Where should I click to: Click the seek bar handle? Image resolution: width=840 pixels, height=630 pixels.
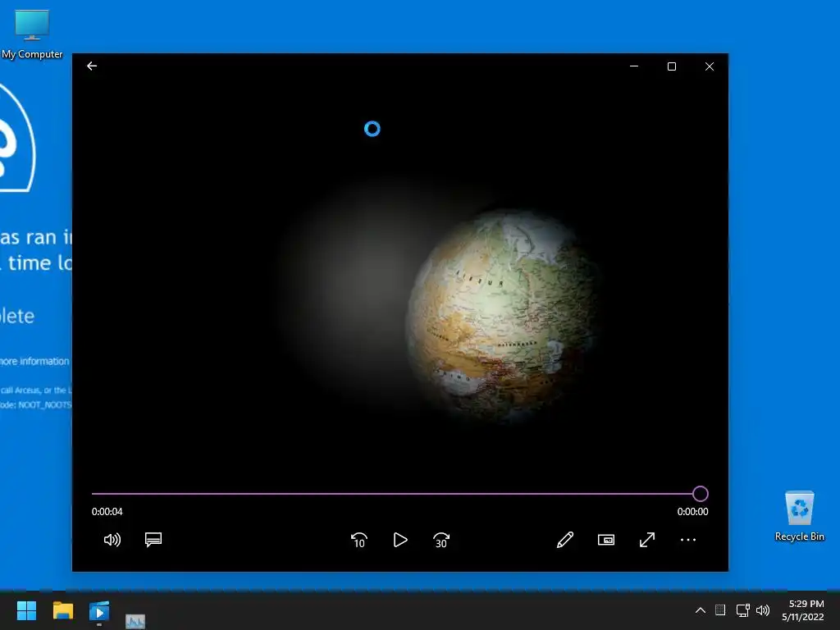[701, 493]
